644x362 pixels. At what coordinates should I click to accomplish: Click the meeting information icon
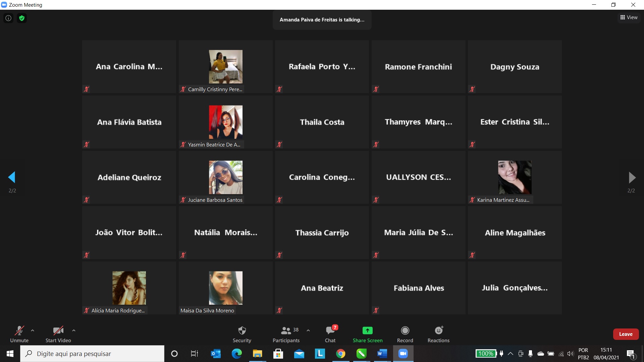tap(8, 18)
